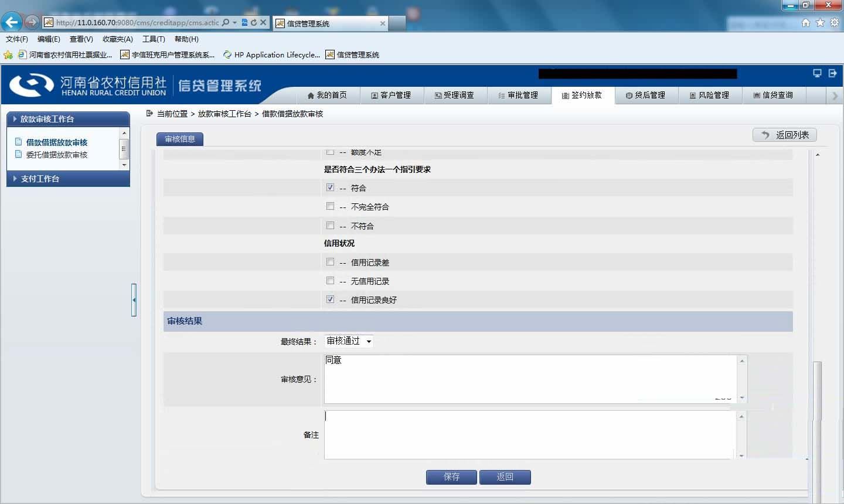This screenshot has width=844, height=504.
Task: Open 委托借据放款审核 in sidebar
Action: pyautogui.click(x=56, y=155)
